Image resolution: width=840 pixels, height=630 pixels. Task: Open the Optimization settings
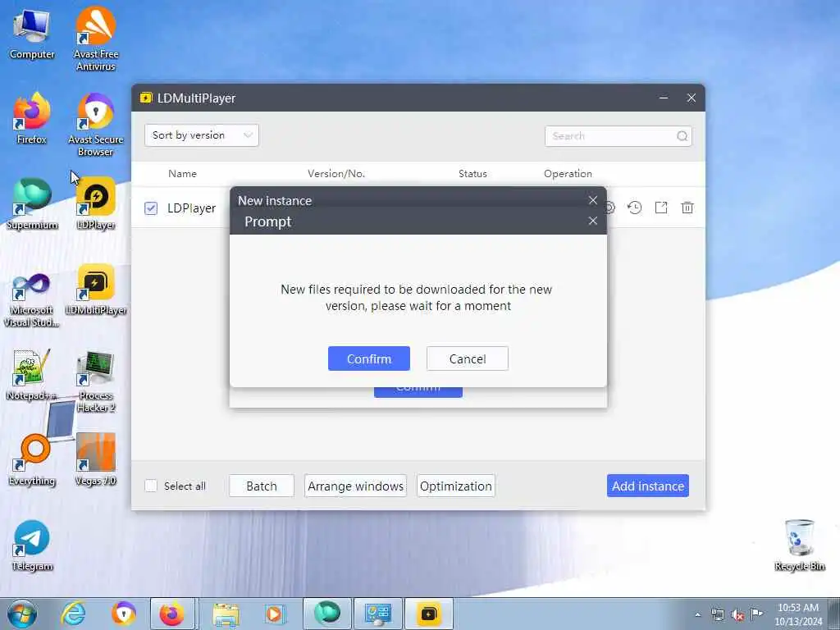[x=456, y=486]
